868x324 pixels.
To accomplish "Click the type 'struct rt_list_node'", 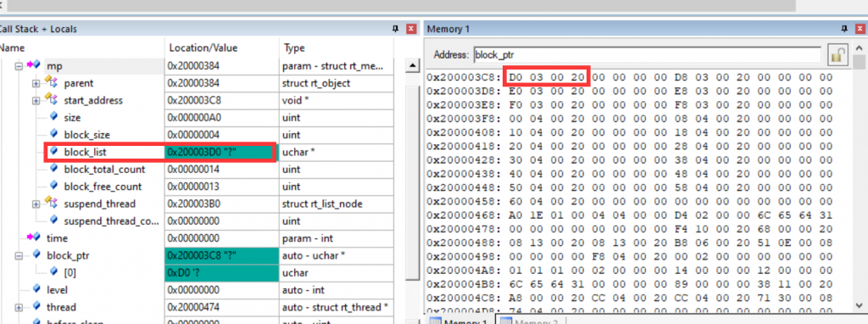I will pos(323,204).
